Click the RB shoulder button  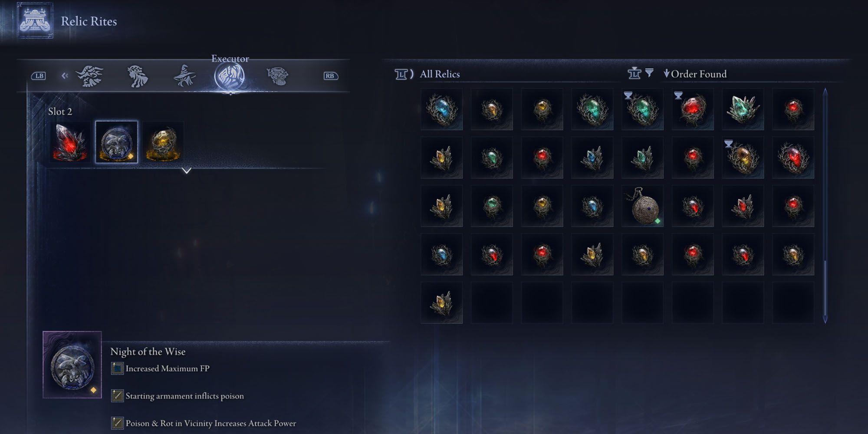(x=330, y=76)
